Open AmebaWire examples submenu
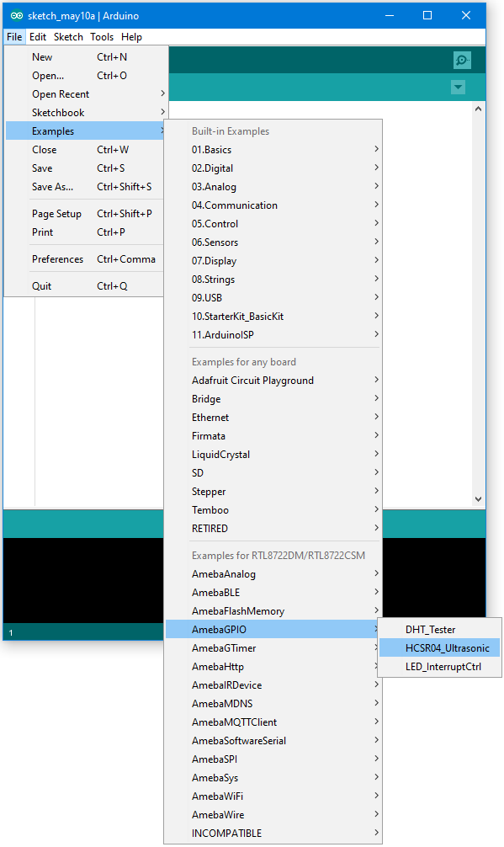Viewport: 504px width, 847px height. click(273, 815)
